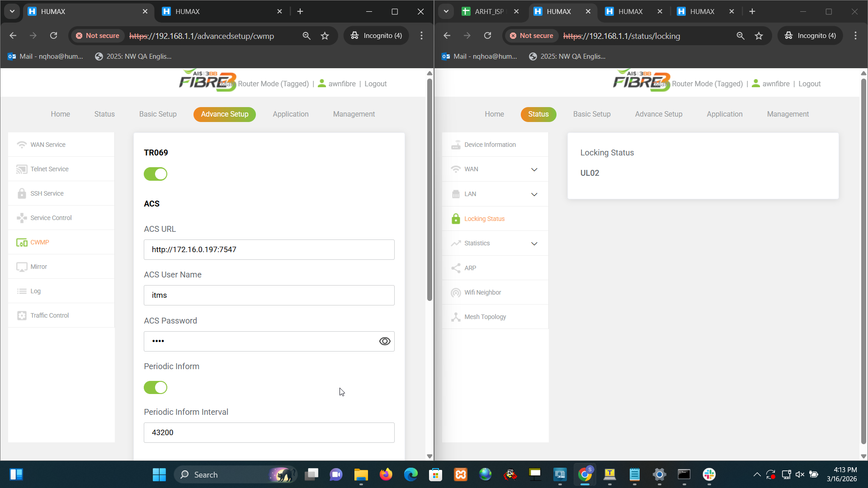The height and width of the screenshot is (488, 868).
Task: Expand the Statistics section chevron
Action: point(534,244)
